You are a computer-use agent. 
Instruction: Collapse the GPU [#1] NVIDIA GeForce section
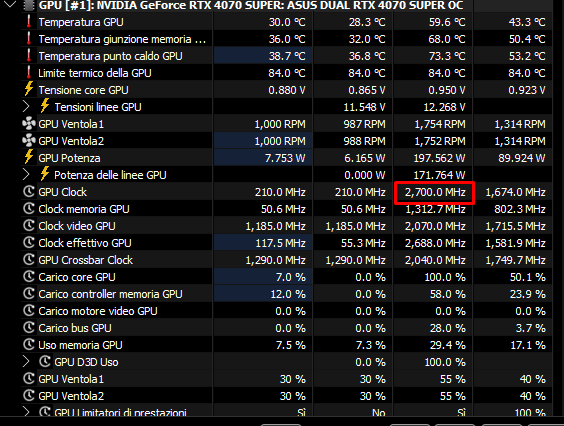(x=10, y=4)
